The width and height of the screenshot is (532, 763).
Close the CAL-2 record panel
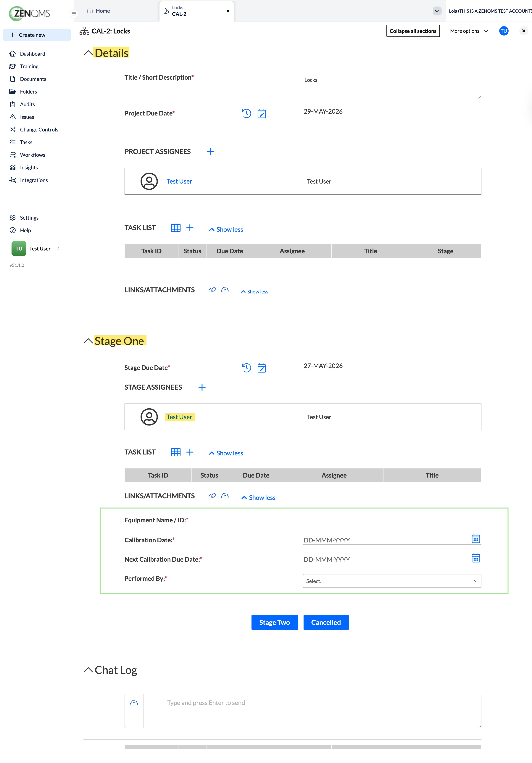pyautogui.click(x=523, y=31)
